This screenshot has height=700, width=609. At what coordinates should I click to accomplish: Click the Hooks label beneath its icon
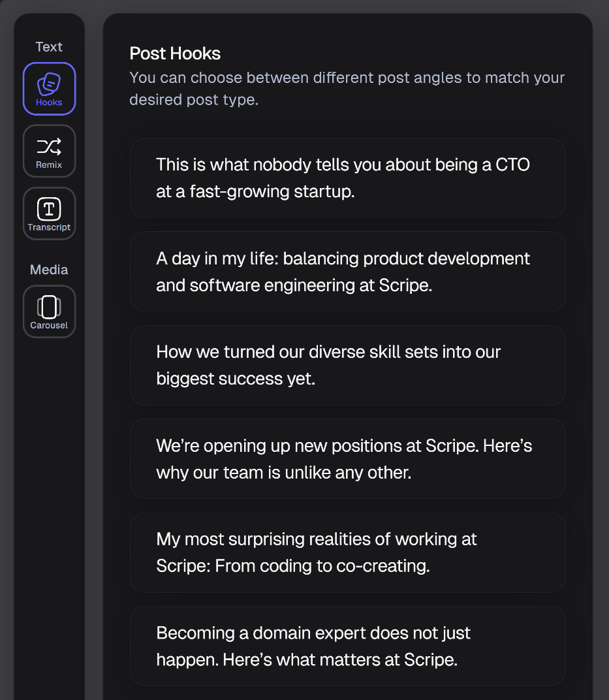(49, 103)
